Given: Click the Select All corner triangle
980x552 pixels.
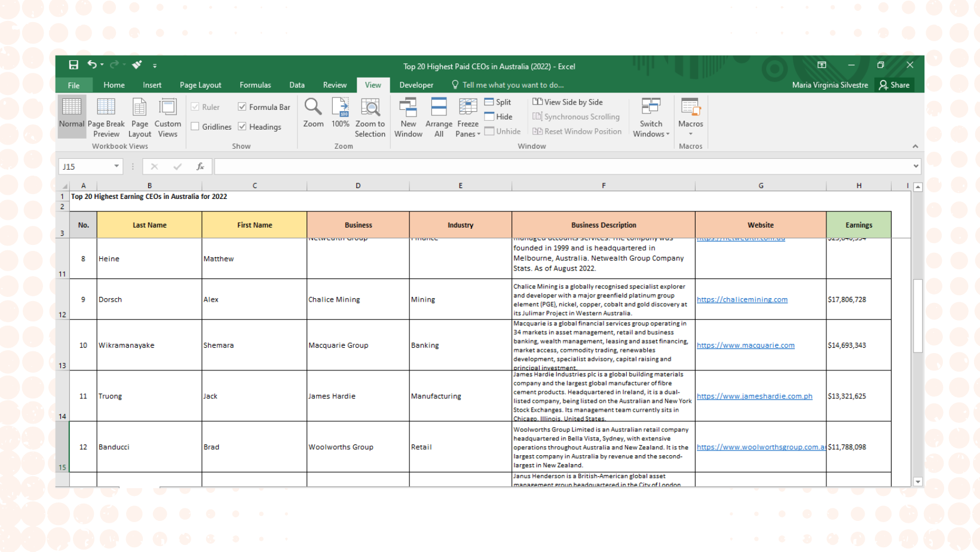Looking at the screenshot, I should 65,186.
